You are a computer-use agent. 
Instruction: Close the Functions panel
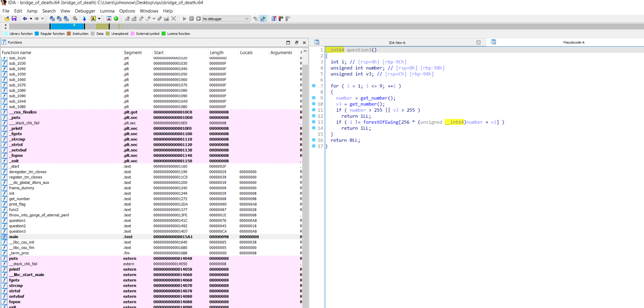pyautogui.click(x=304, y=43)
